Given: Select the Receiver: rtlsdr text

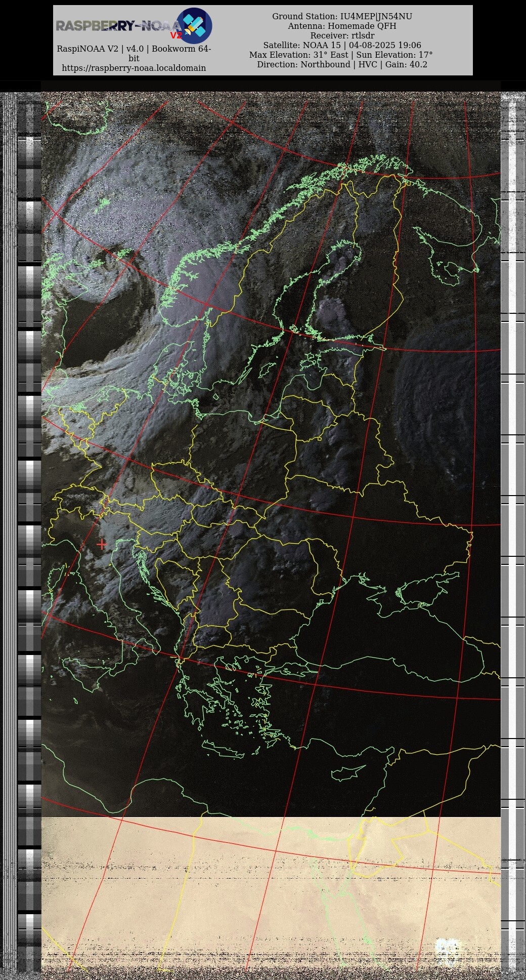Looking at the screenshot, I should [x=342, y=36].
